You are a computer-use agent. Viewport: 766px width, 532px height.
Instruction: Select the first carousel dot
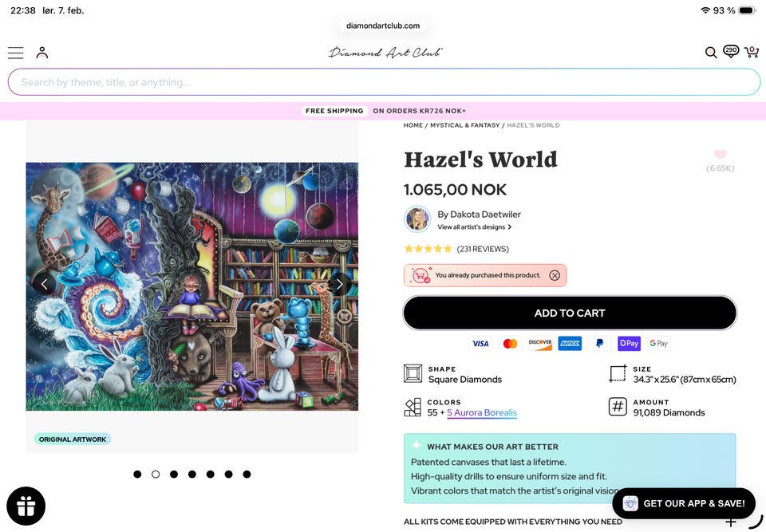137,474
